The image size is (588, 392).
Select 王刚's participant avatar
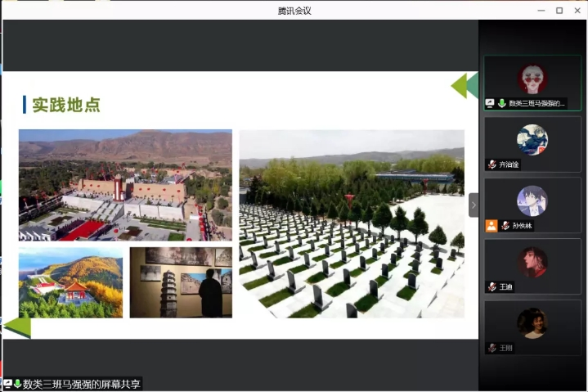click(x=532, y=323)
